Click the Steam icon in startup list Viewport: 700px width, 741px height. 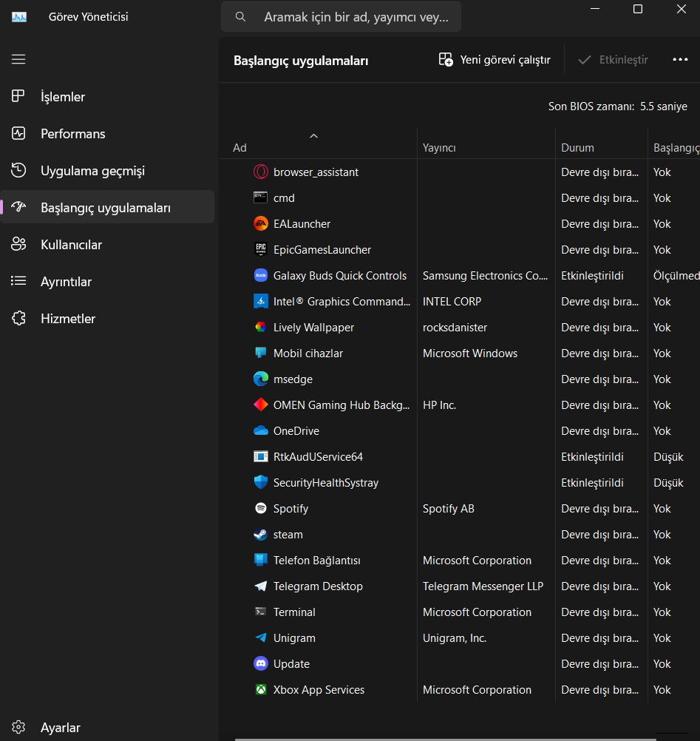(x=260, y=535)
